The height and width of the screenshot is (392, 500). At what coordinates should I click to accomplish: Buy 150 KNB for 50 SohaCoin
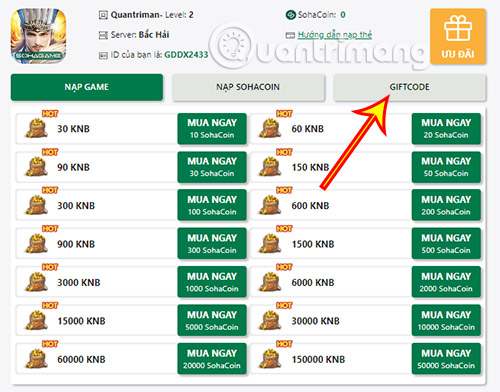point(446,167)
